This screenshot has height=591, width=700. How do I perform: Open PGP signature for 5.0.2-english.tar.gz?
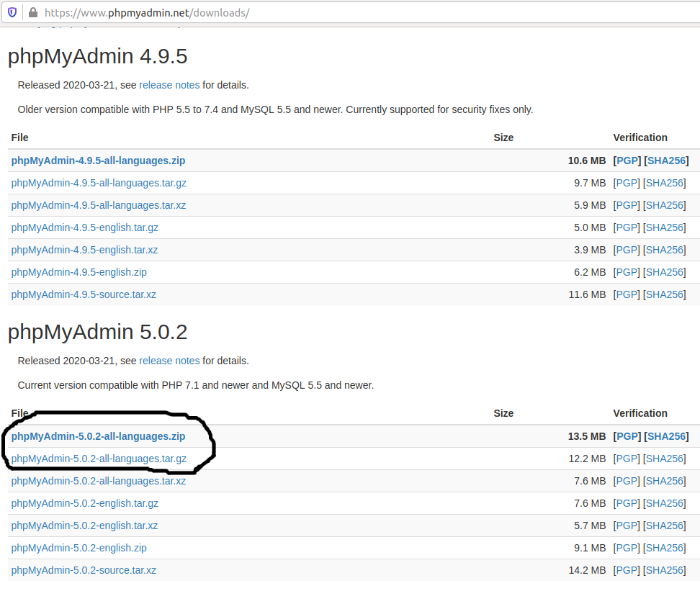click(x=627, y=503)
